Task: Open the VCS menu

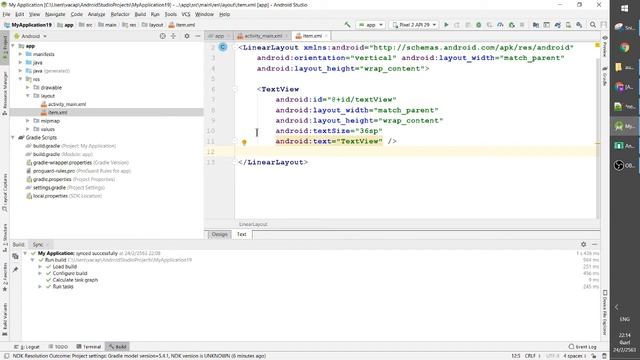Action: (x=186, y=14)
